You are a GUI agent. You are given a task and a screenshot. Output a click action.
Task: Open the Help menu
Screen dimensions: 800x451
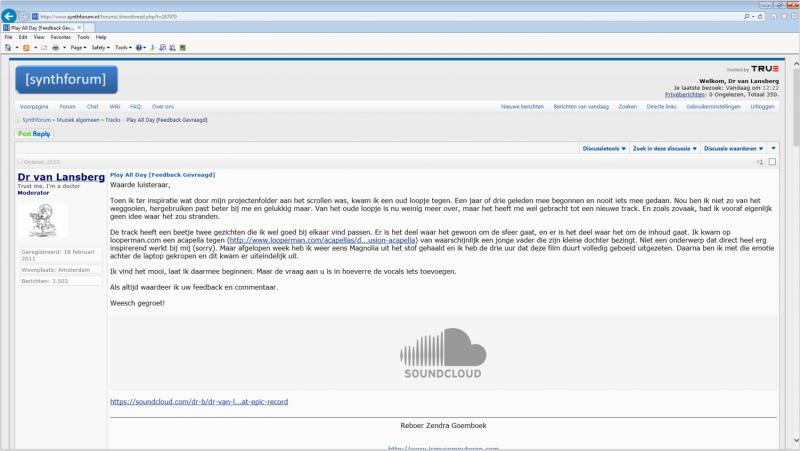point(101,37)
